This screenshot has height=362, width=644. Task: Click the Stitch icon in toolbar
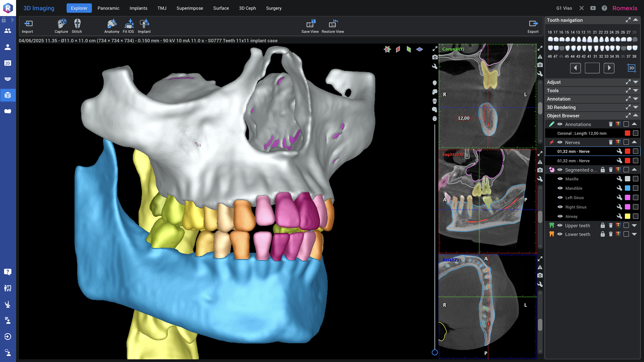[x=77, y=24]
